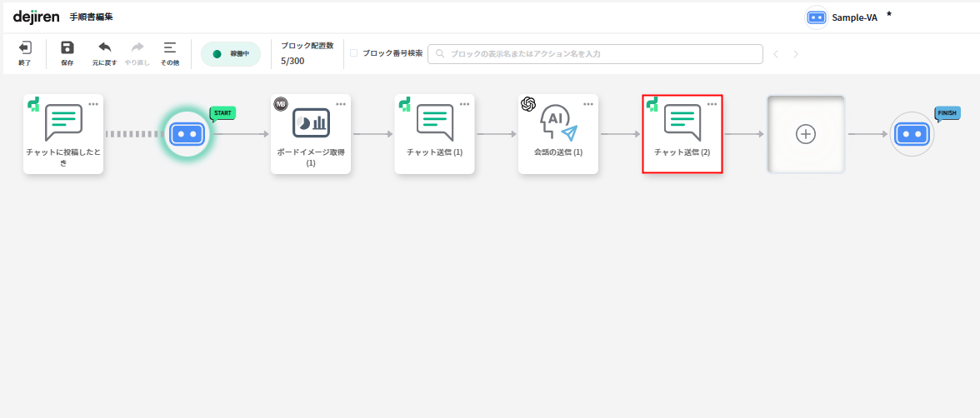
Task: Open the three-dot menu on 会話の送信 (1)
Action: tap(588, 104)
